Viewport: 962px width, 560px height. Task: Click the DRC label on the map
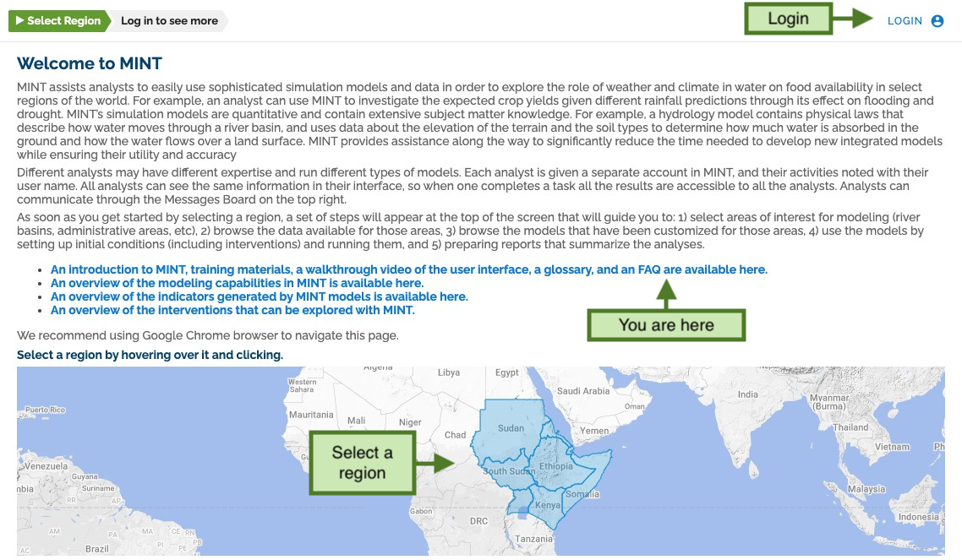478,521
